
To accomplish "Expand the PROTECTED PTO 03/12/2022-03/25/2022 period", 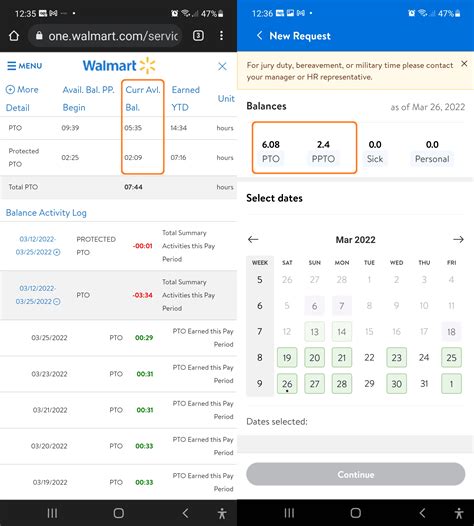I will pyautogui.click(x=57, y=252).
